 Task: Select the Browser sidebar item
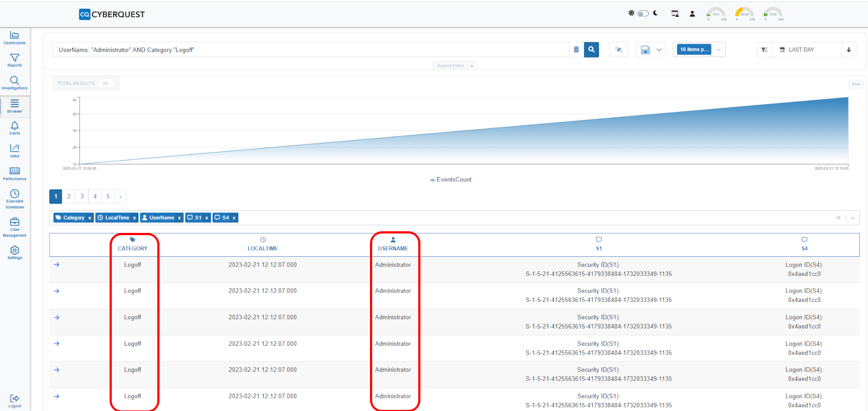15,106
